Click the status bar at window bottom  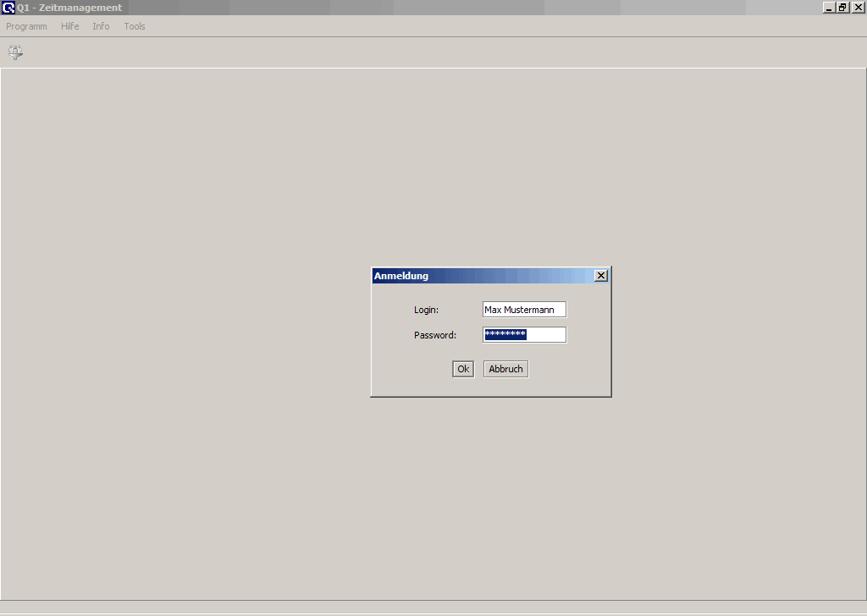point(433,607)
